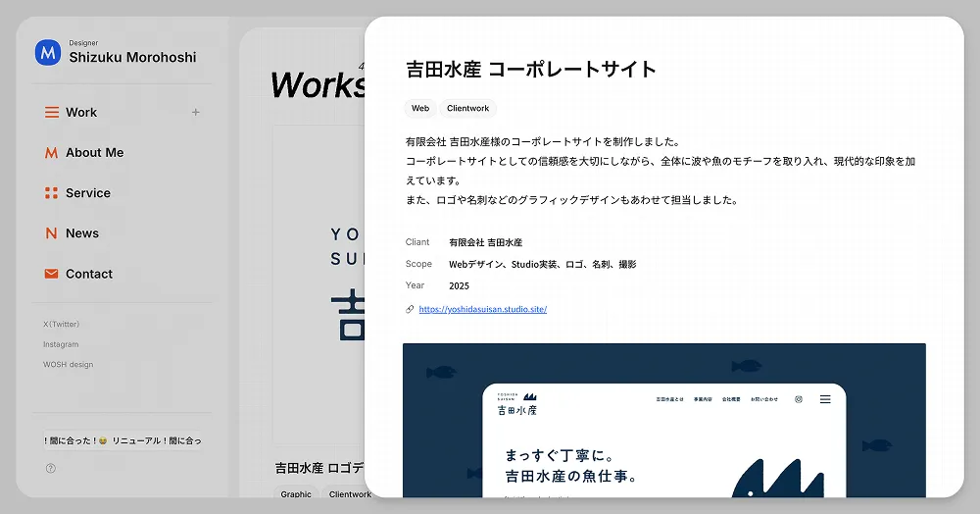The width and height of the screenshot is (980, 514).
Task: Click the orange M icon beside About Me
Action: coord(52,153)
